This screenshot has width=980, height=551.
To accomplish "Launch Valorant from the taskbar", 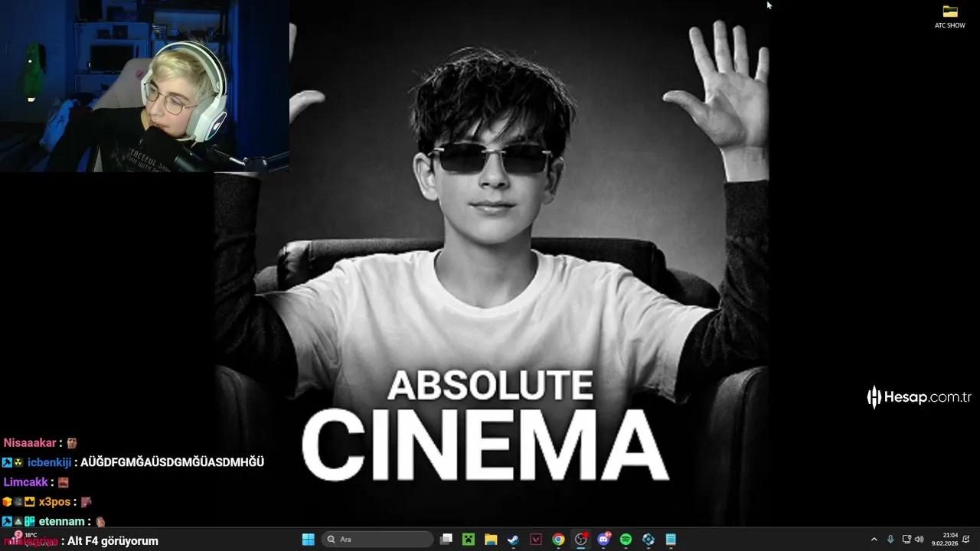I will tap(536, 540).
